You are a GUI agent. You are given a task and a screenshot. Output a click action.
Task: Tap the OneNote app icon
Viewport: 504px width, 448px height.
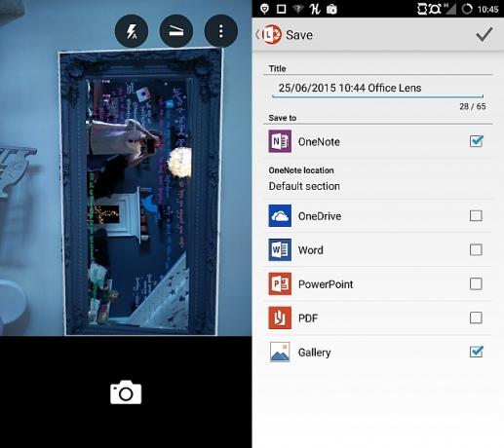coord(280,141)
